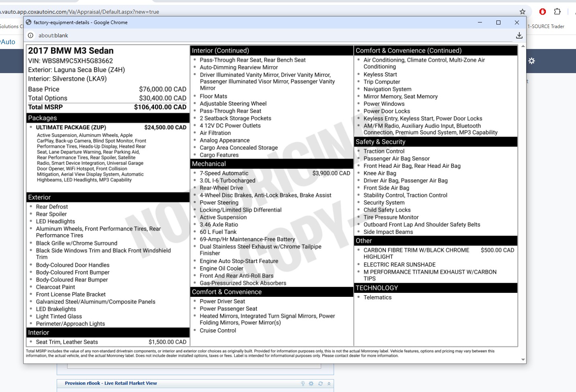The width and height of the screenshot is (576, 392).
Task: Click the Rear Defrost exterior item
Action: (52, 207)
